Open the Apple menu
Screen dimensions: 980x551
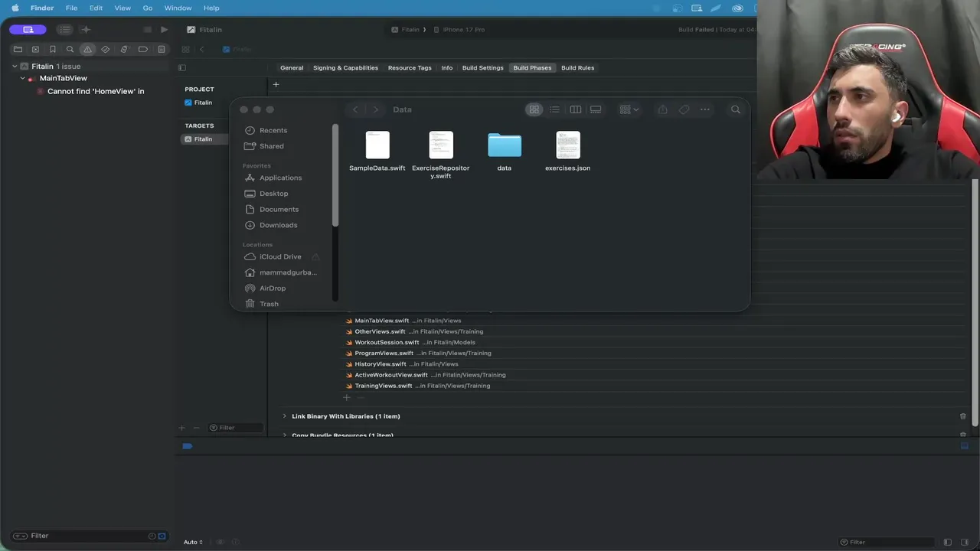(x=15, y=8)
